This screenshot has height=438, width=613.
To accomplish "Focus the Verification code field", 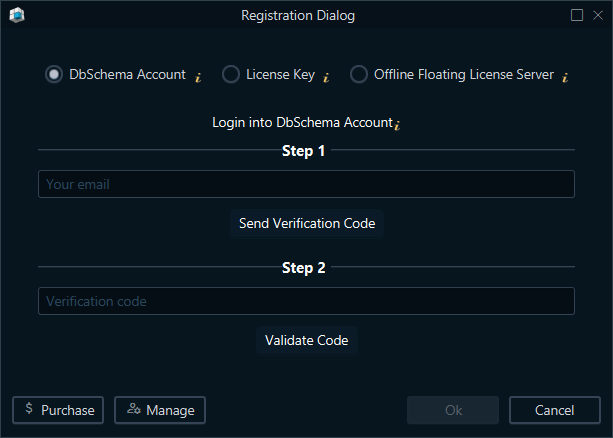I will 306,301.
